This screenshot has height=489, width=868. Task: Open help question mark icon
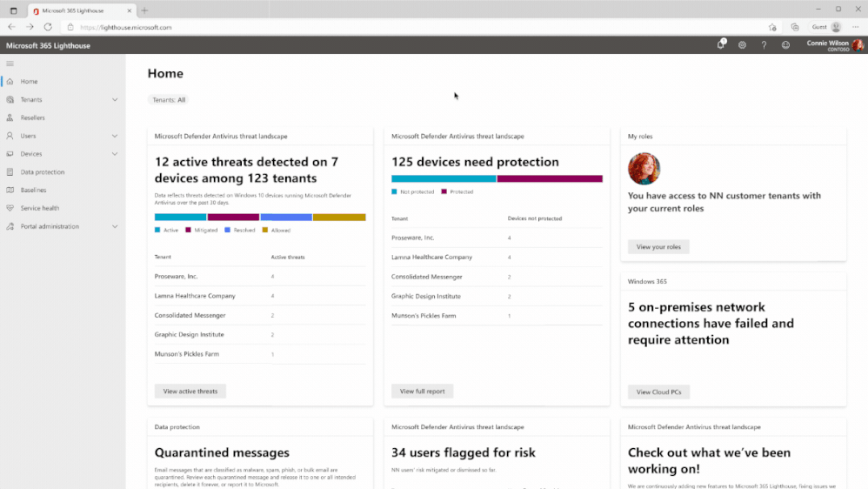[x=764, y=45]
